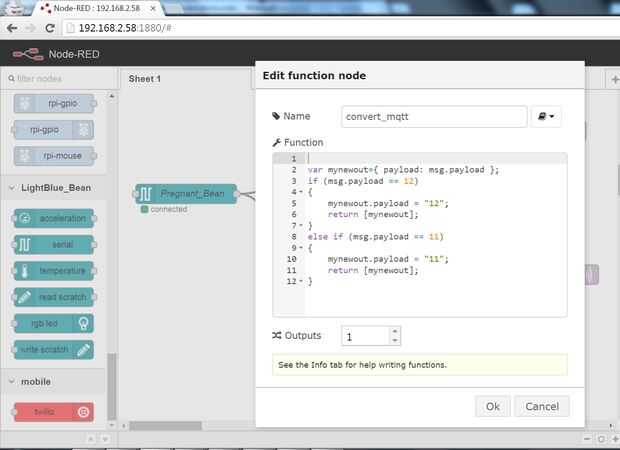Select the rpi-gpio input node in palette
620x450 pixels.
[55, 104]
